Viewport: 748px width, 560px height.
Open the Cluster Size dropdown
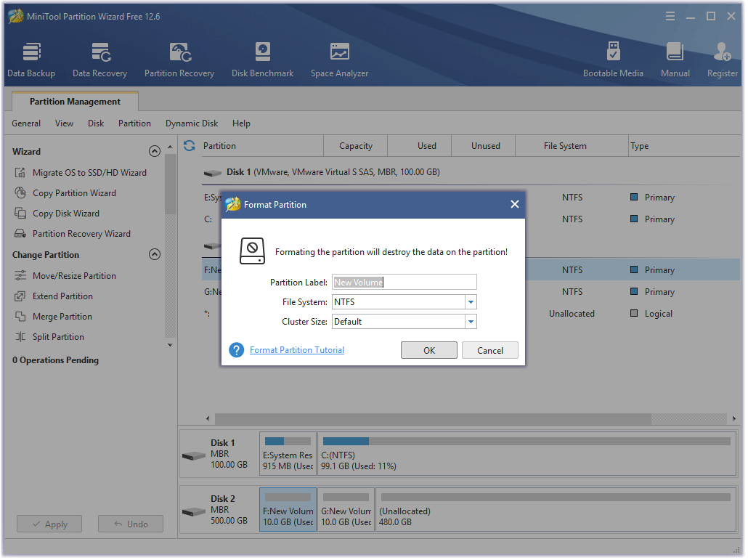[471, 322]
